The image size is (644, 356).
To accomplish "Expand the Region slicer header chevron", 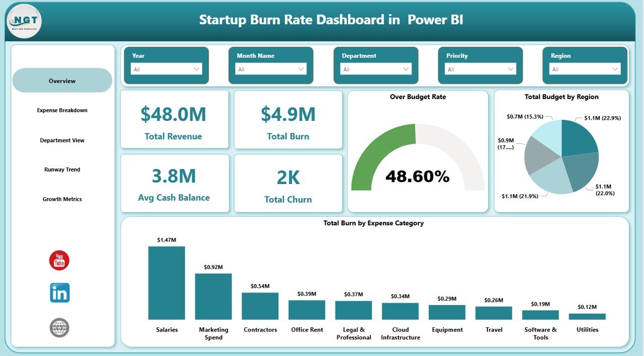I will [617, 55].
